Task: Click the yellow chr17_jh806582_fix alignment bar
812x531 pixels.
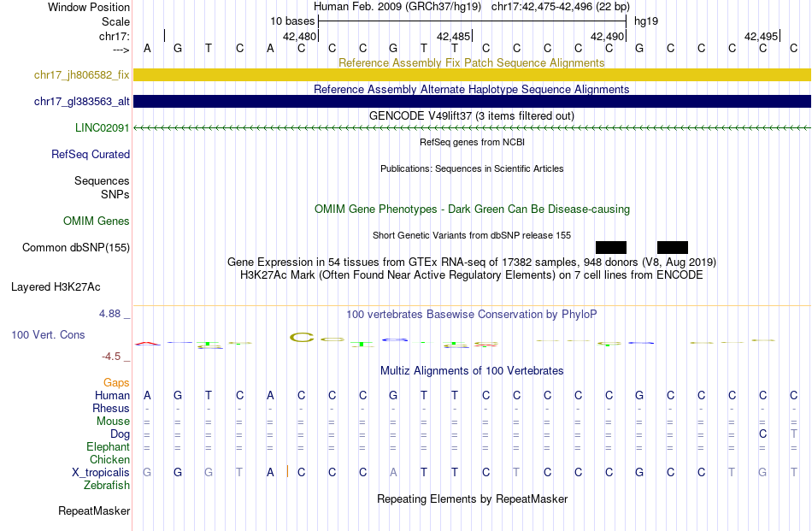Action: tap(472, 74)
